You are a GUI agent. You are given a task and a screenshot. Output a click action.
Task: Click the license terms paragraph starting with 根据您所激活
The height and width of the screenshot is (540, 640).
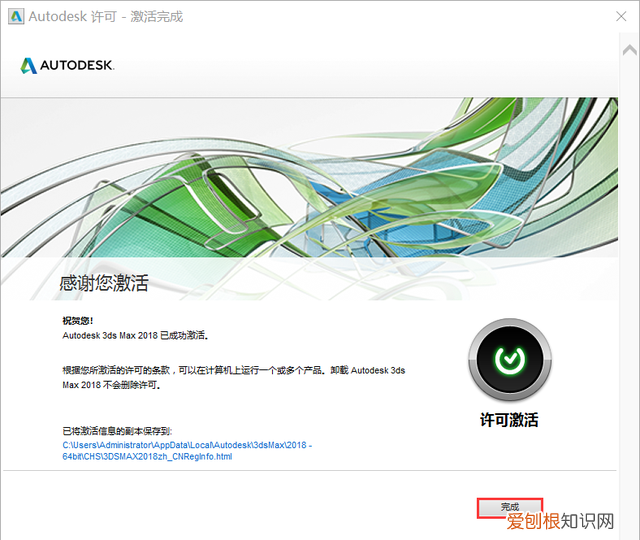233,378
